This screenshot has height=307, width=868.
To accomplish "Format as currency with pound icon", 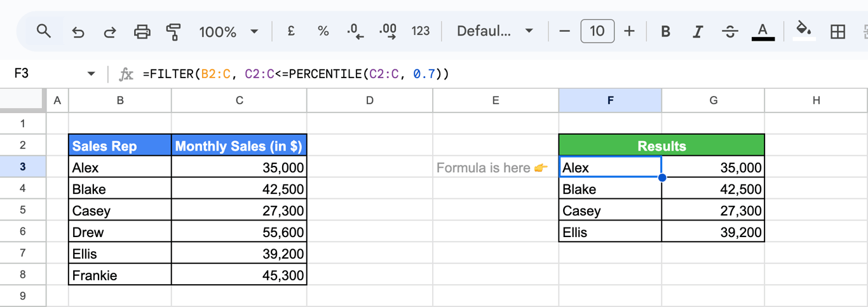I will point(291,31).
